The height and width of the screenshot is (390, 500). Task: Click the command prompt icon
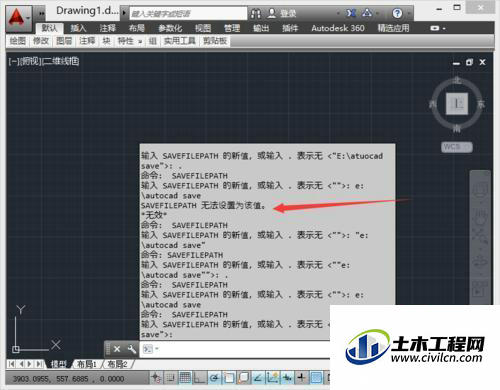pyautogui.click(x=147, y=349)
